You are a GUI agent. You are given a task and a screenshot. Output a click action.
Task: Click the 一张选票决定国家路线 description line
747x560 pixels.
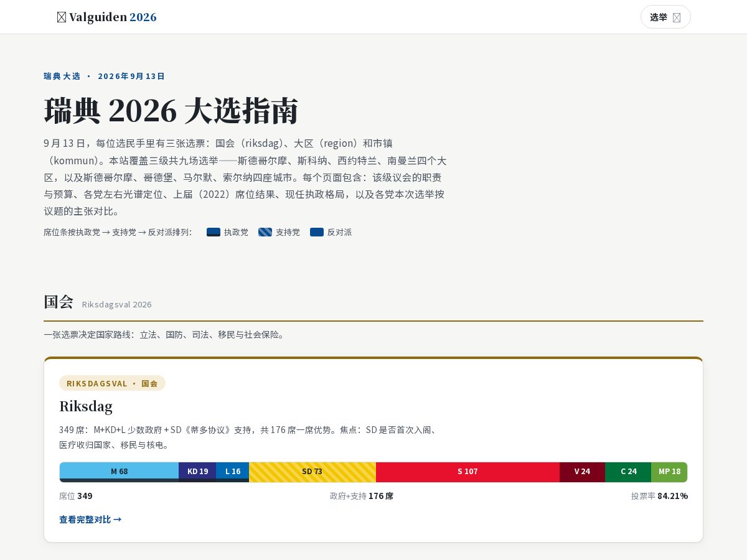[x=164, y=335]
